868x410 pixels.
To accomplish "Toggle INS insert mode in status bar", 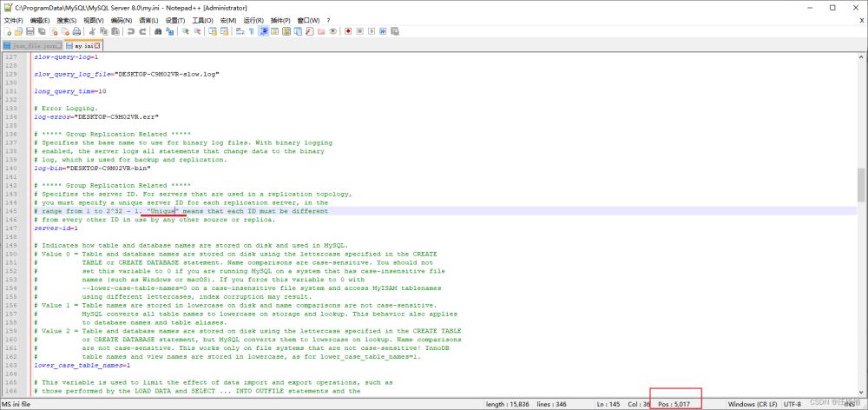I will 849,404.
